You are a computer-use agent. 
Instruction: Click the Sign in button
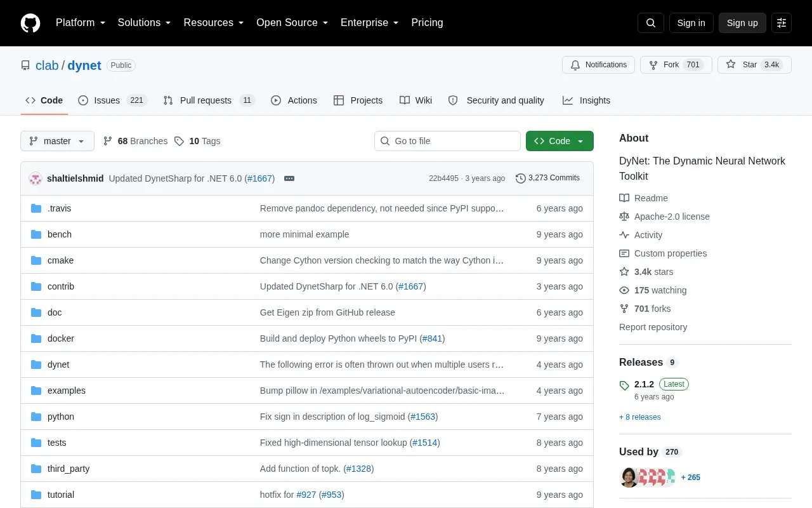tap(691, 23)
